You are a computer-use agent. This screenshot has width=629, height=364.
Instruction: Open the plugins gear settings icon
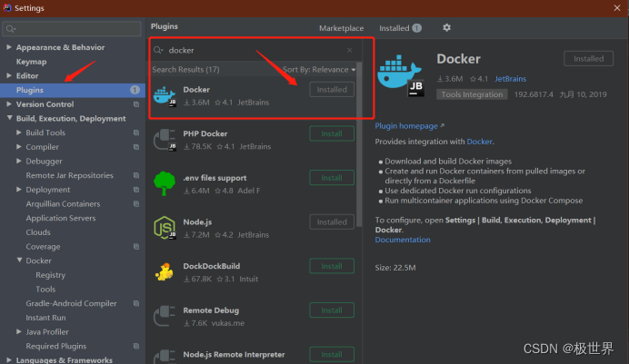(446, 27)
